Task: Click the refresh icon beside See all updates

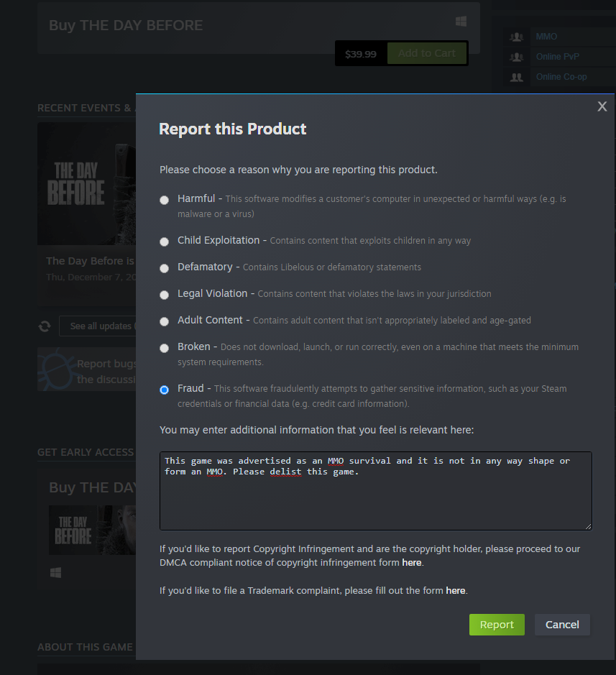Action: [45, 326]
